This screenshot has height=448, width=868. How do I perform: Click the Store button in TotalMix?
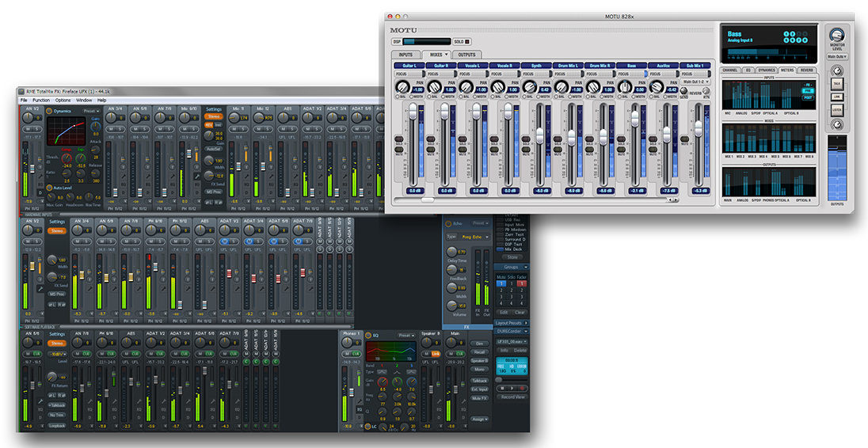coord(512,256)
